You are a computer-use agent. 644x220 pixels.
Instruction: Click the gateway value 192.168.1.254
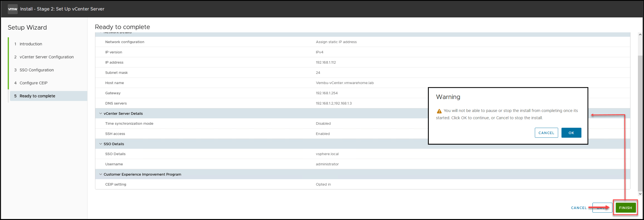pos(327,93)
